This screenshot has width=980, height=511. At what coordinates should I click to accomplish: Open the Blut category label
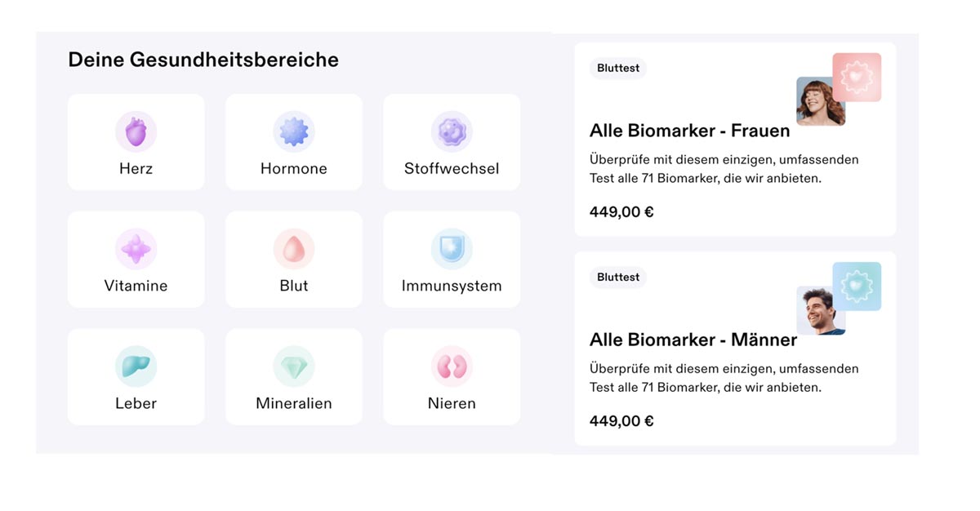pos(294,286)
